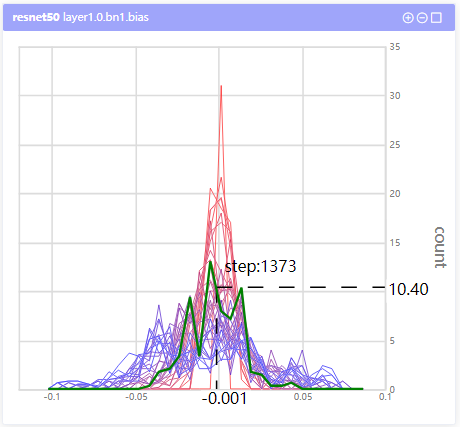
Task: Click the zoom-out minus icon in header
Action: pos(422,18)
